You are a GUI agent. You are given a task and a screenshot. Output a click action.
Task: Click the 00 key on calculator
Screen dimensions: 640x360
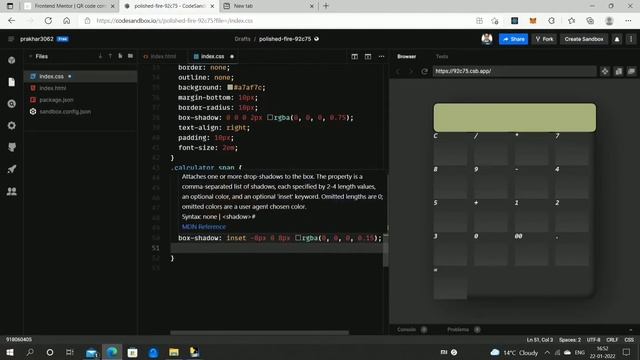click(x=531, y=249)
